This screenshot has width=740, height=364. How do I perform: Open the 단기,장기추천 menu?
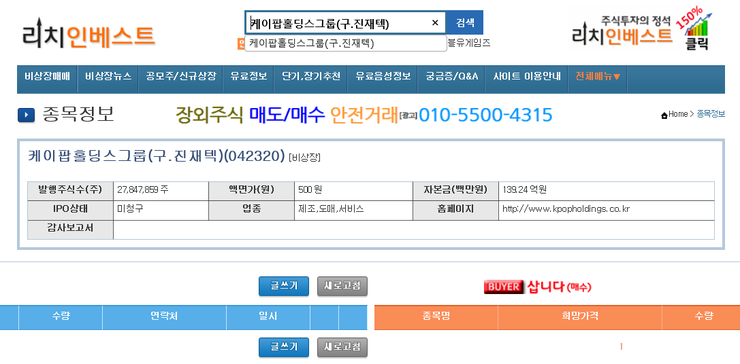311,76
